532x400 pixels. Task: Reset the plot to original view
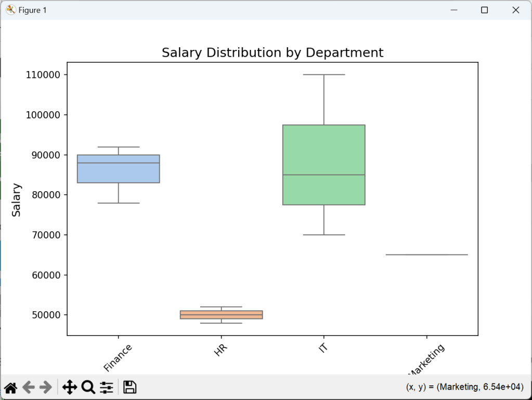[x=10, y=387]
